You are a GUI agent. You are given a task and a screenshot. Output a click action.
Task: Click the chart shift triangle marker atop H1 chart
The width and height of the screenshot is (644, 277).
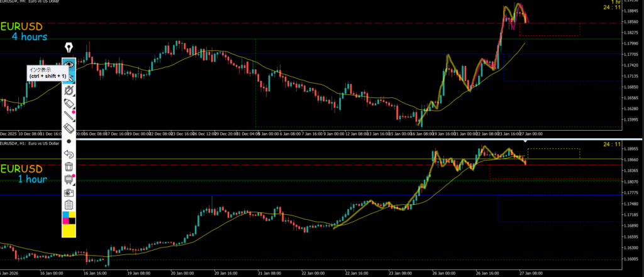(x=525, y=141)
